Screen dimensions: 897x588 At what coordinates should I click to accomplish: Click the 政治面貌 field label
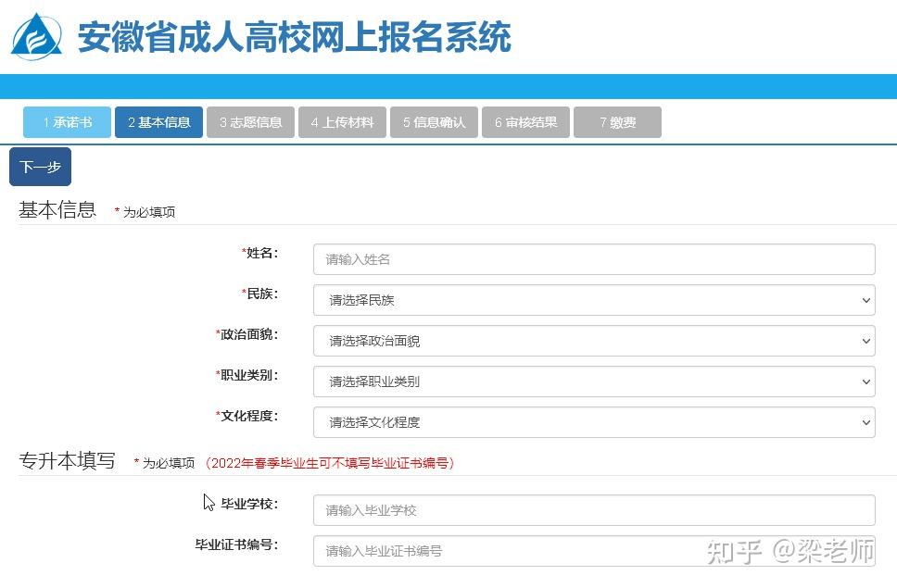247,334
